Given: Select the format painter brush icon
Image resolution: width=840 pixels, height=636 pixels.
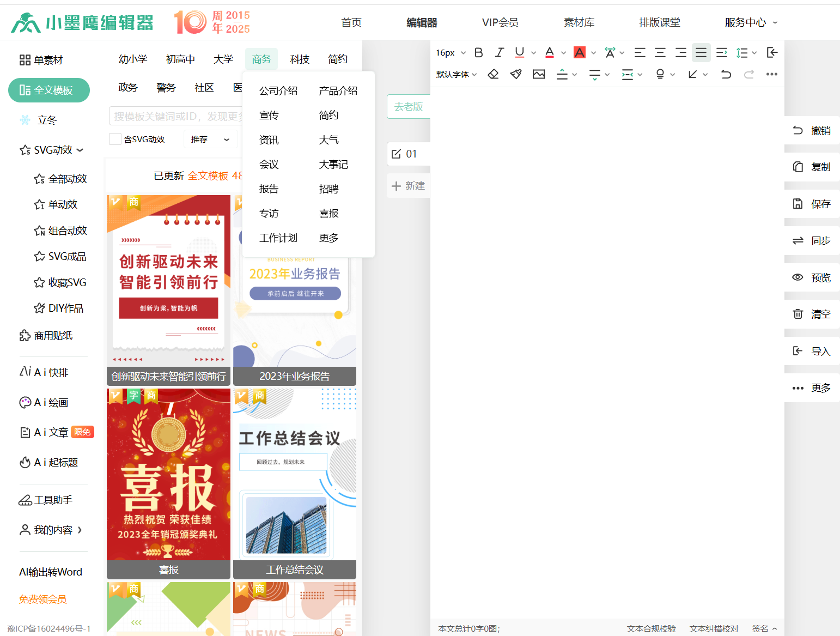Looking at the screenshot, I should (x=516, y=74).
